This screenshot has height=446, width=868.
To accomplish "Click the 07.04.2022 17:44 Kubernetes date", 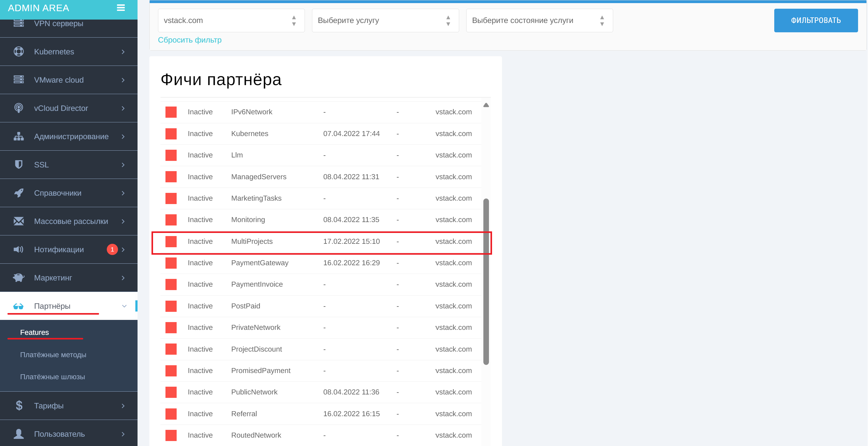I will [351, 134].
